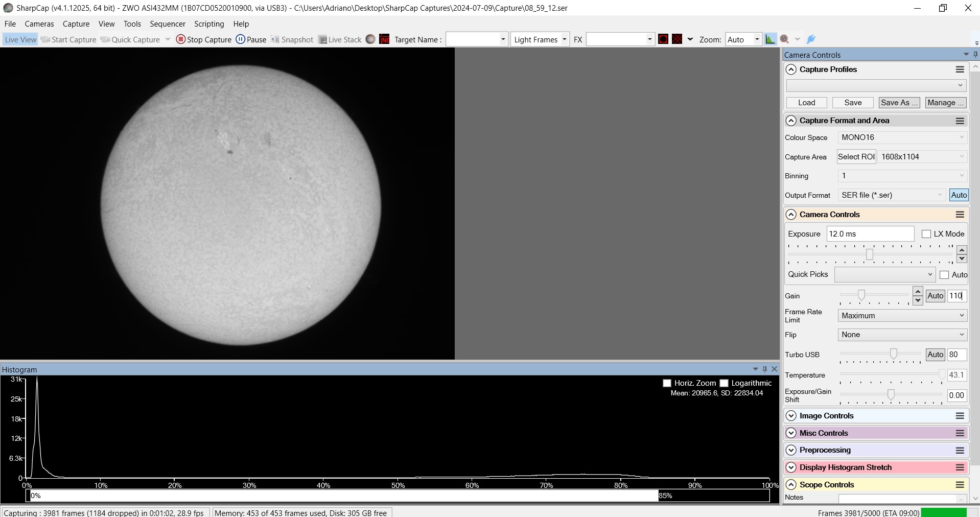Open the Colour Space MONO16 dropdown
This screenshot has height=517, width=980.
click(x=902, y=137)
